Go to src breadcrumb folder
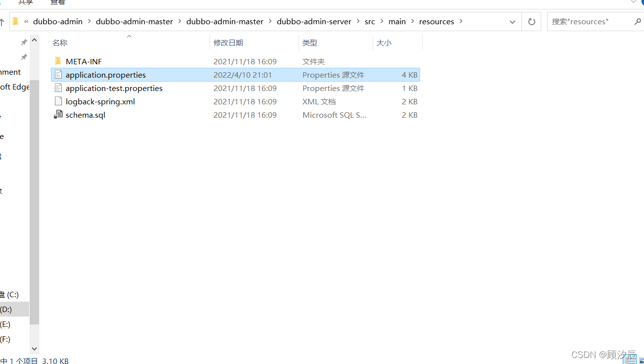Screen dimensions: 644x364 click(x=370, y=21)
